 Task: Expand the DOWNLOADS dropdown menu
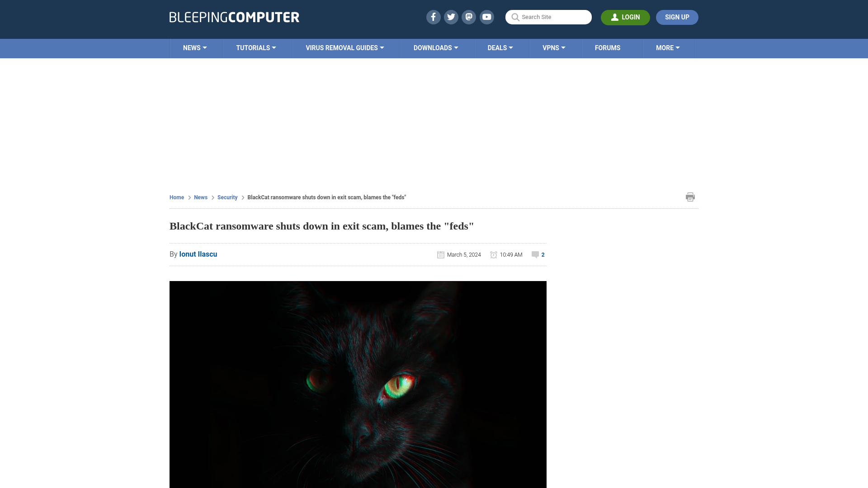436,47
